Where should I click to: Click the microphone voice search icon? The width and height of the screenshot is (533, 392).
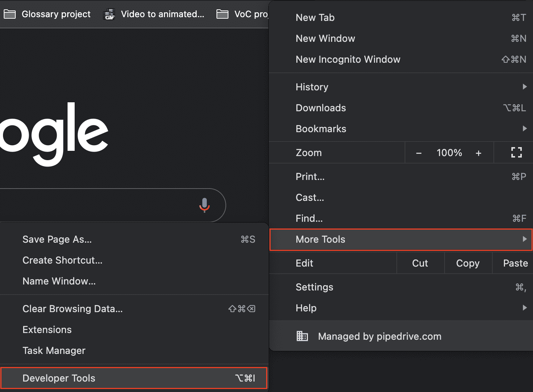[x=204, y=205]
